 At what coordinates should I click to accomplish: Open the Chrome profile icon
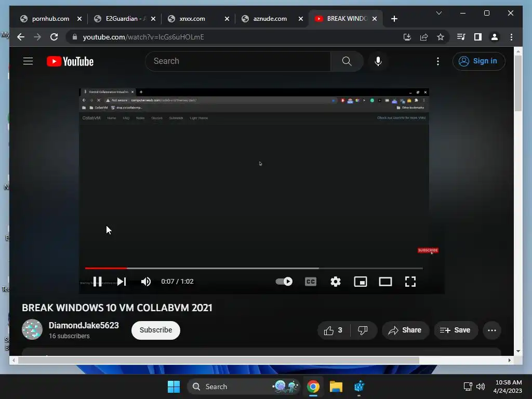click(495, 37)
